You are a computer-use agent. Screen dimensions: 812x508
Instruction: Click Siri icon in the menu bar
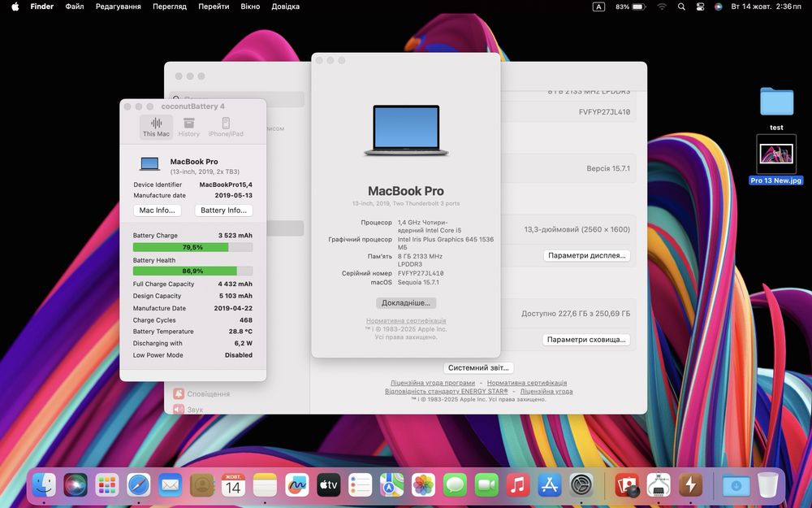(719, 7)
